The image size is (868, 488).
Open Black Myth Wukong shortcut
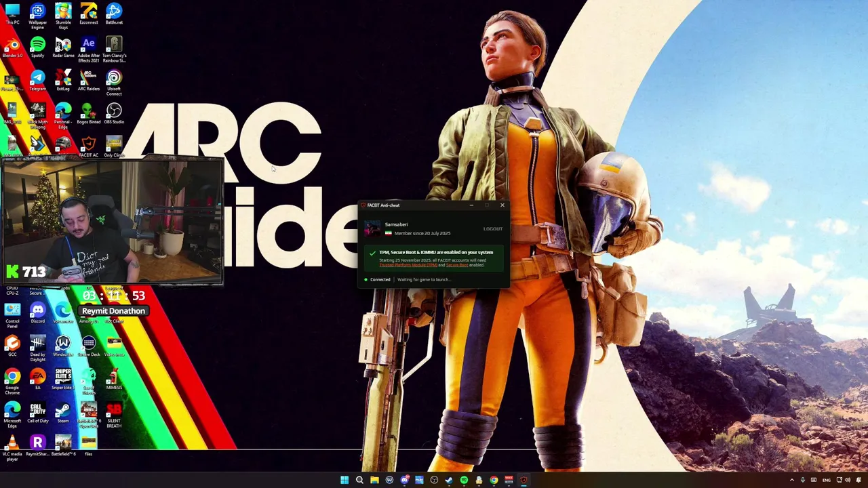(x=37, y=116)
